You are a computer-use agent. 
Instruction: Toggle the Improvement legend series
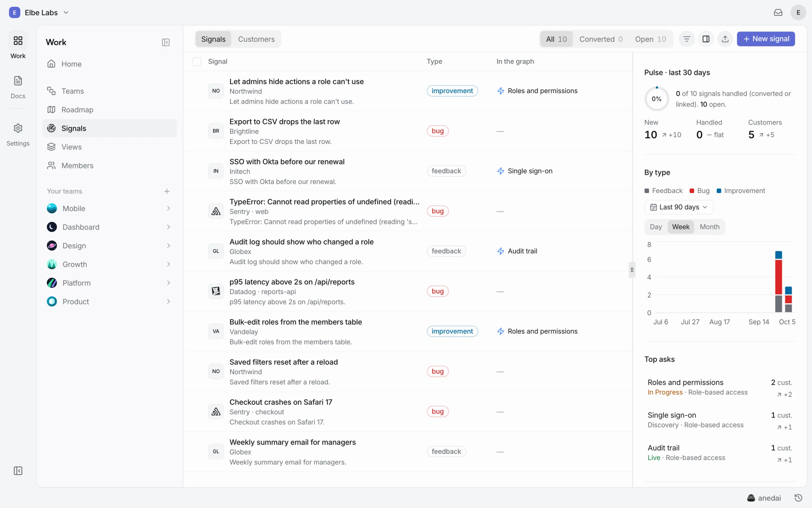[x=741, y=191]
